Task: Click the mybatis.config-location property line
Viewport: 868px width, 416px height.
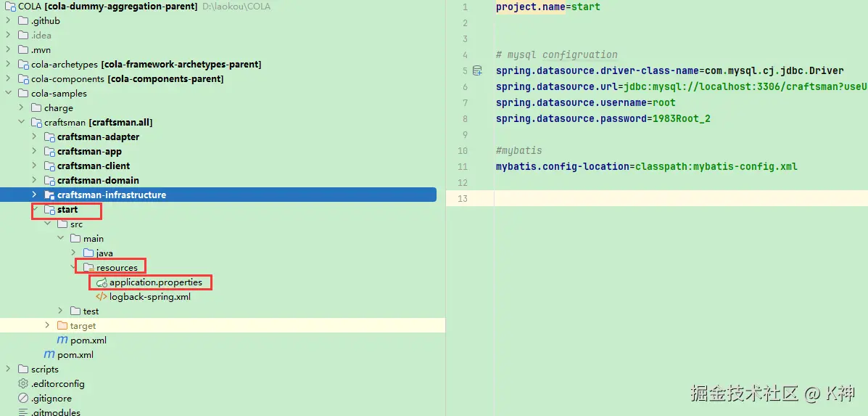Action: (x=647, y=166)
